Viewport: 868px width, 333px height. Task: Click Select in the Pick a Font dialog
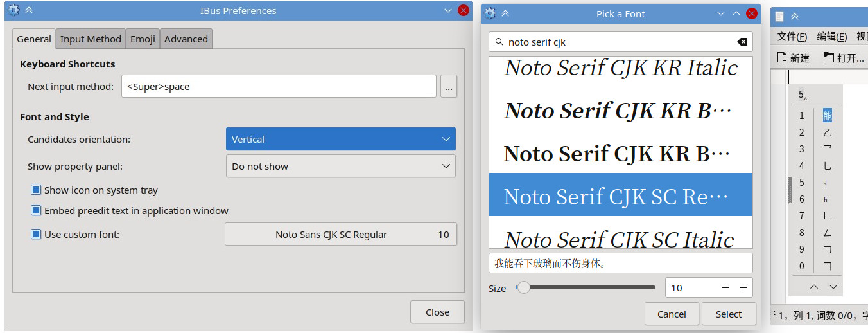coord(729,314)
